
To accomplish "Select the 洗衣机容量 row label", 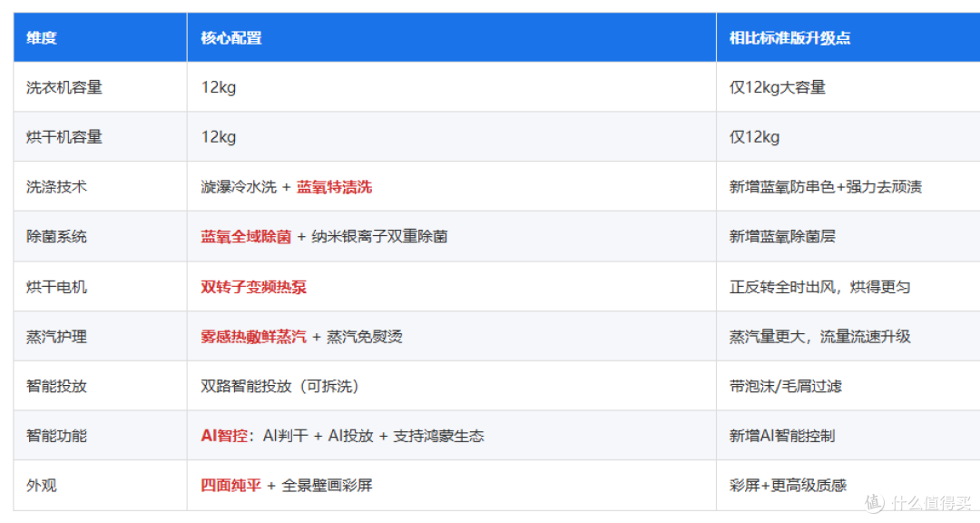I will click(64, 87).
